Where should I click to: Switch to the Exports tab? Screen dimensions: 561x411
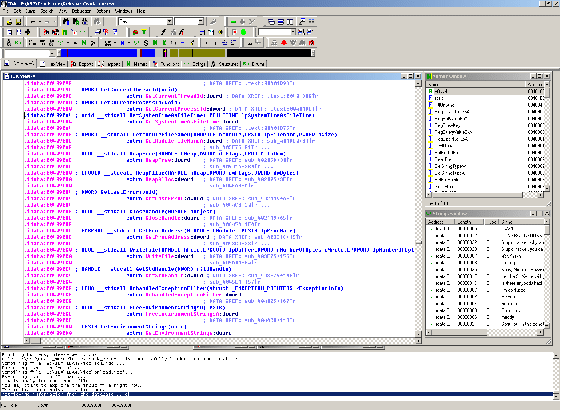coord(82,64)
